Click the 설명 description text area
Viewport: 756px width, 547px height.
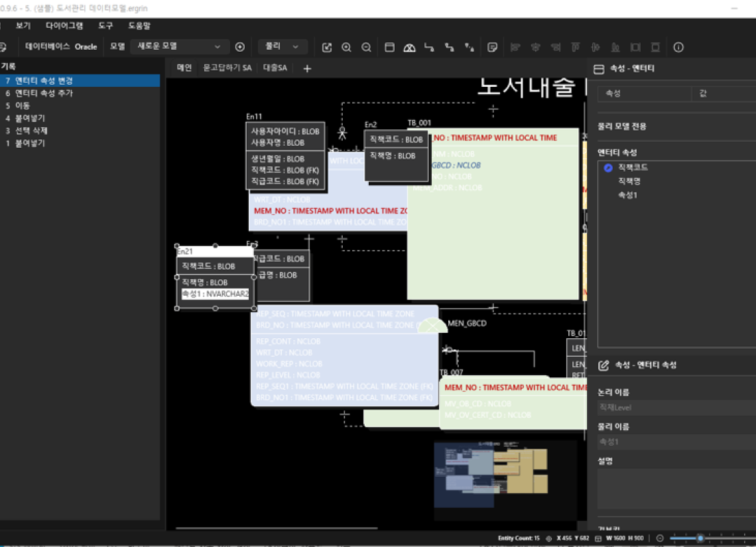[x=676, y=489]
